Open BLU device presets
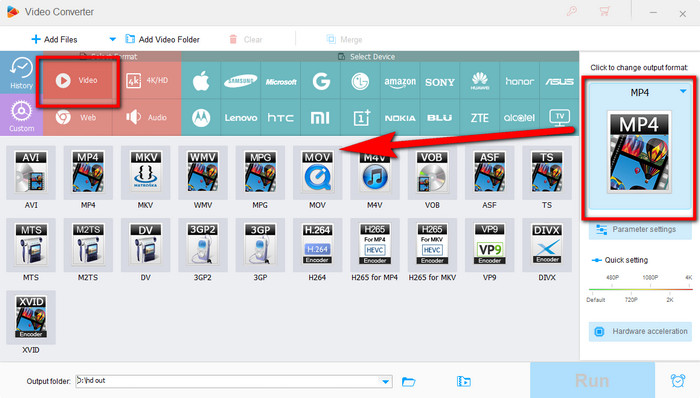This screenshot has width=700, height=398. click(440, 118)
